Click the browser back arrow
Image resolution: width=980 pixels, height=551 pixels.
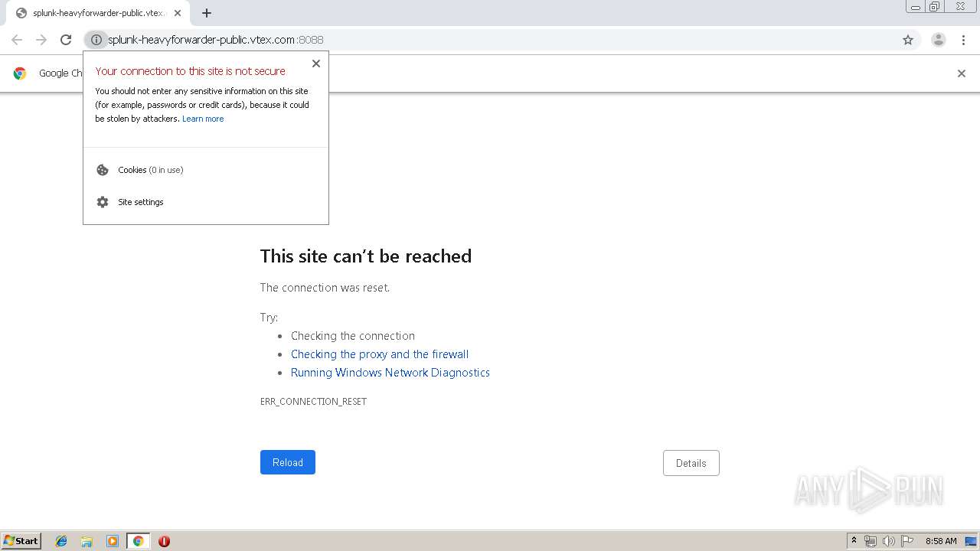[x=17, y=40]
